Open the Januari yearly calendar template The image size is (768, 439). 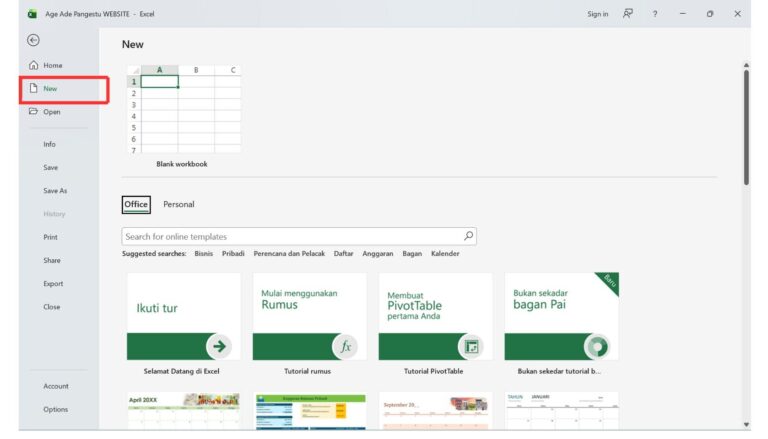[x=561, y=411]
